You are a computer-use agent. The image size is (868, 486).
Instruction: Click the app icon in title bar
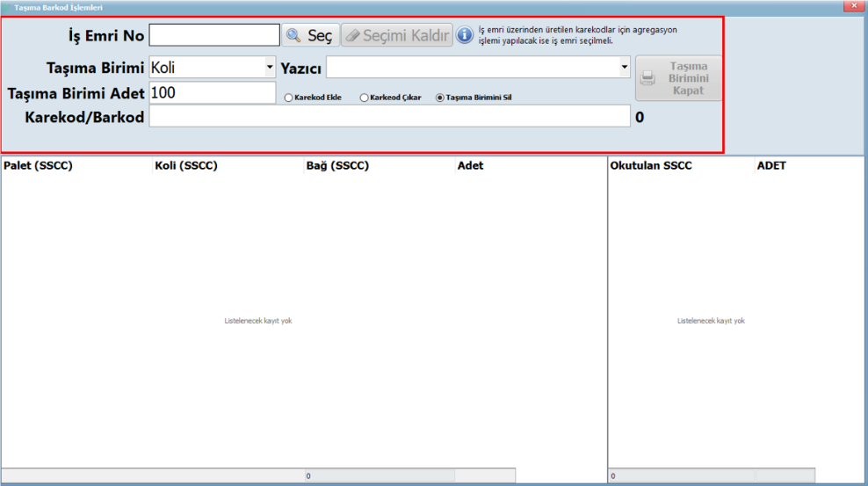7,6
